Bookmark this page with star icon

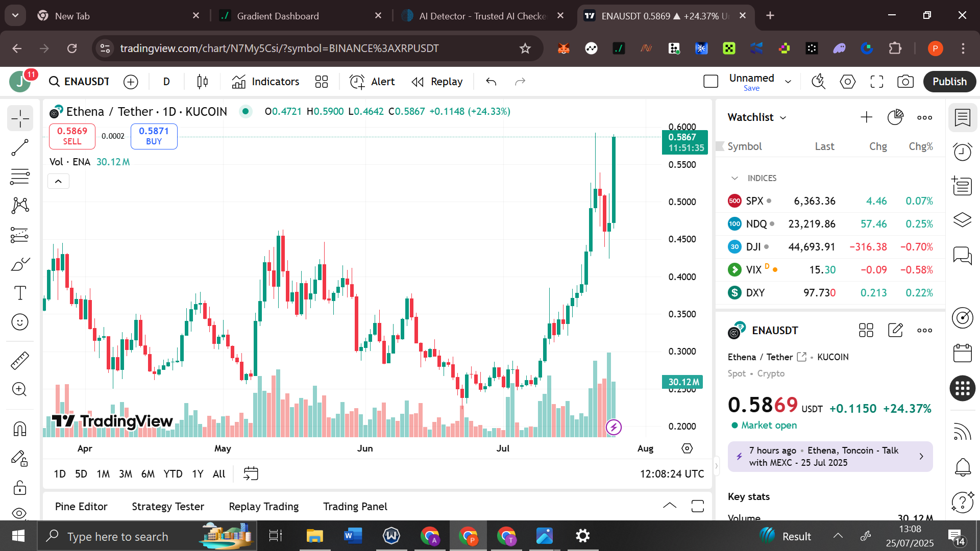pos(525,48)
